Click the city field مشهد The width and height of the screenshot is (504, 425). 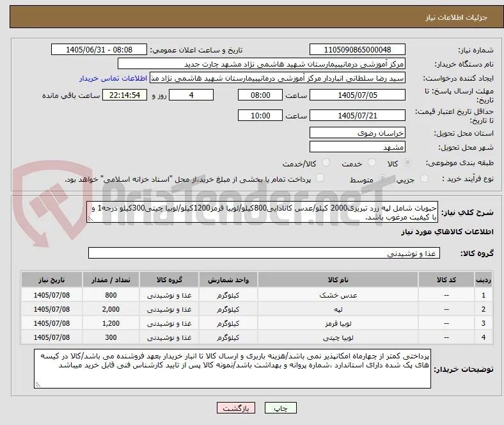click(358, 147)
